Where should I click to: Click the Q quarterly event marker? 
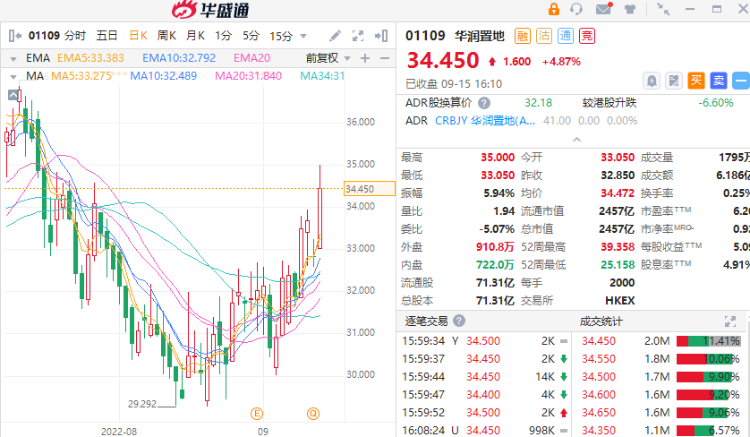pos(313,414)
